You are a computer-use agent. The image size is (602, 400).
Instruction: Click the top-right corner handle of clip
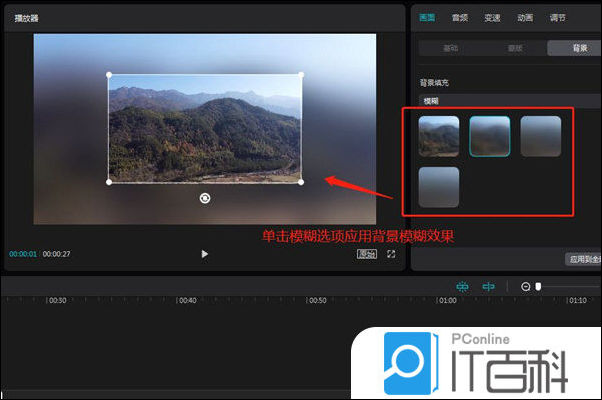301,75
